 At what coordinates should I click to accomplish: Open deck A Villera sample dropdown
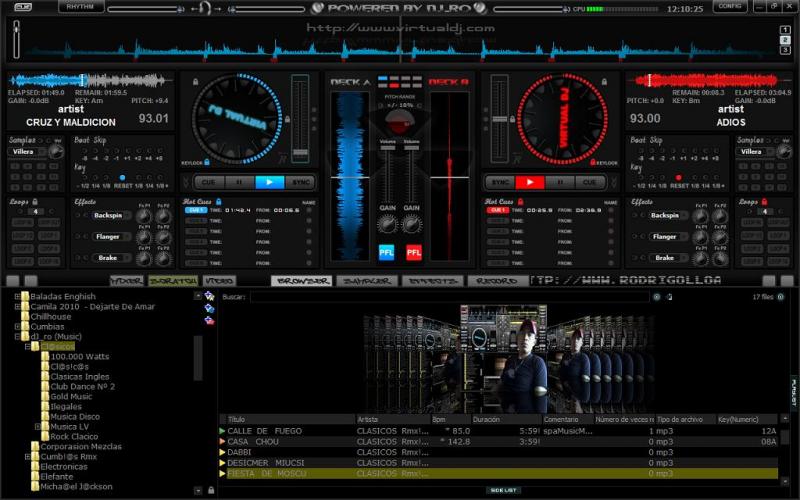click(x=26, y=152)
